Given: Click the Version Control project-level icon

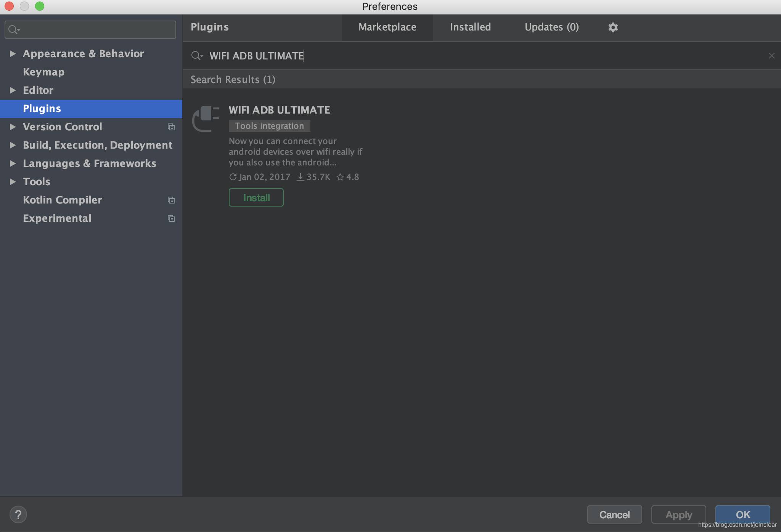Looking at the screenshot, I should pyautogui.click(x=171, y=127).
